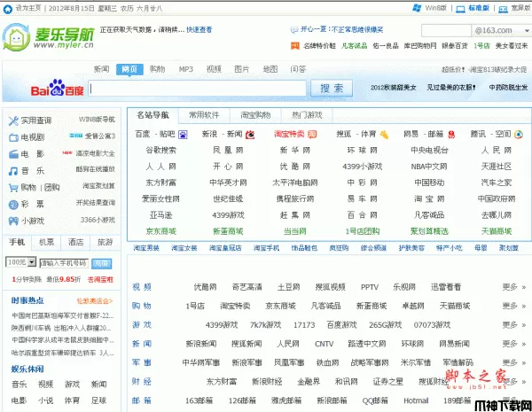This screenshot has width=532, height=412.
Task: Open the 2012秋装靓美女 promo link
Action: [x=393, y=88]
